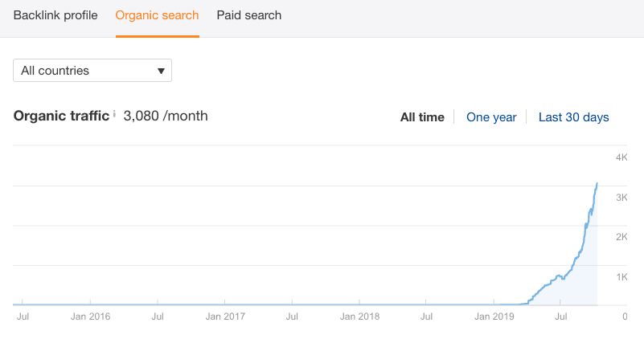Open the All countries dropdown
The image size is (644, 339).
(92, 71)
